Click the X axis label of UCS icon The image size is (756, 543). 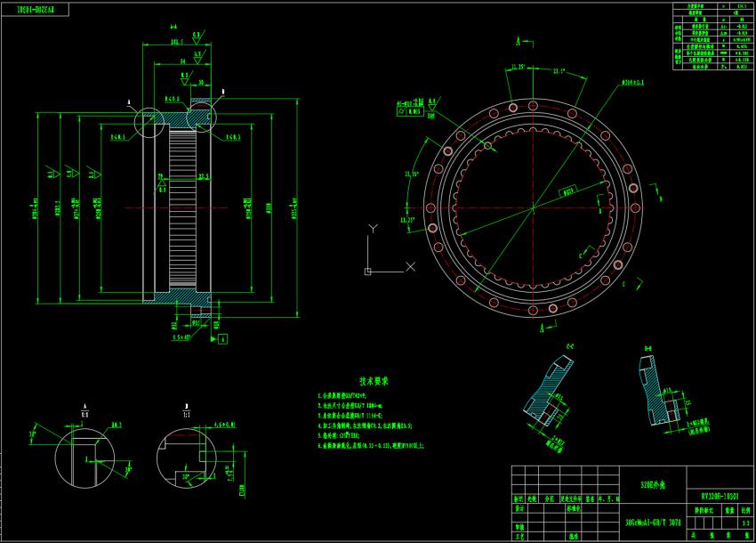tap(410, 266)
